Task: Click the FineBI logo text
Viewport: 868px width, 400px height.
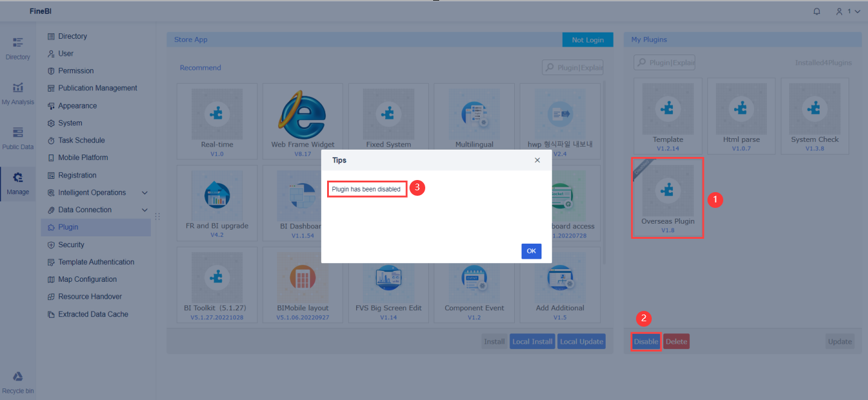Action: (41, 12)
